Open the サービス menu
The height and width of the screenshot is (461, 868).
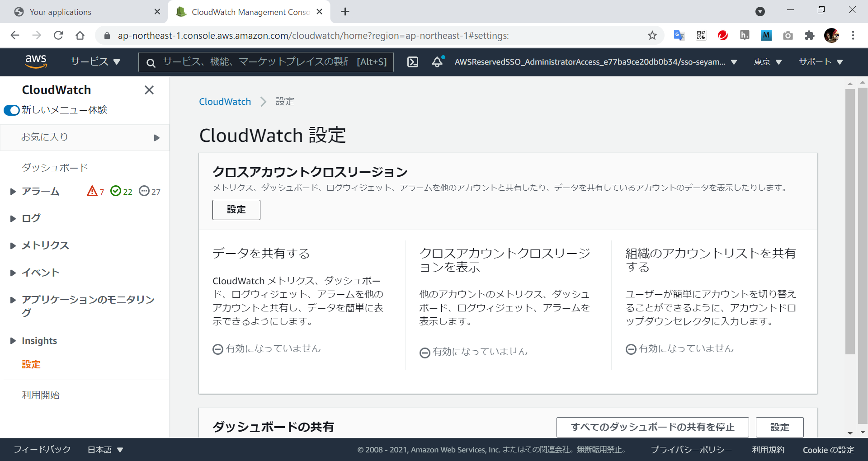95,62
